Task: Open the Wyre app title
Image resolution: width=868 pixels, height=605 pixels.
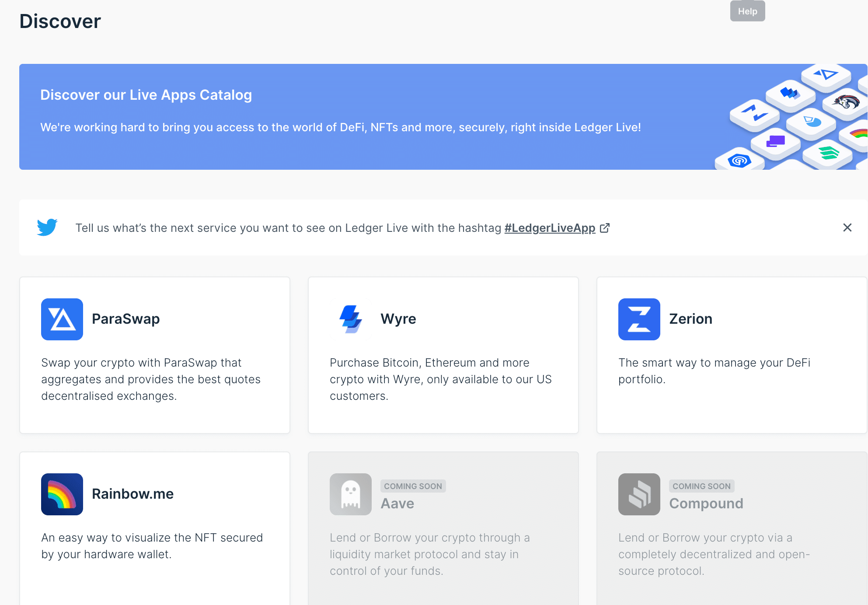Action: click(398, 319)
